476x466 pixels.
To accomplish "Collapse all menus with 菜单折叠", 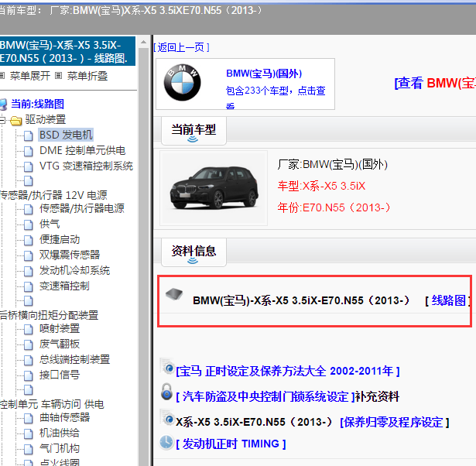I will (x=87, y=76).
